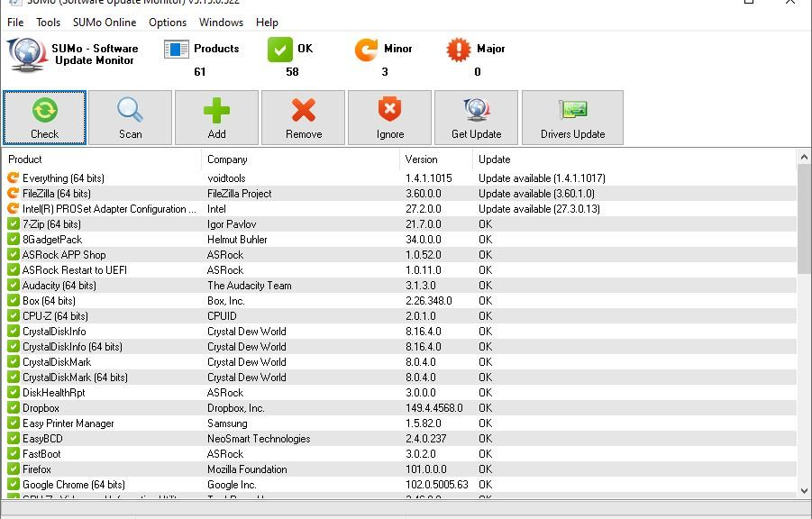The image size is (812, 519).
Task: Select the 'Igor Pavlov' company cell
Action: (232, 224)
